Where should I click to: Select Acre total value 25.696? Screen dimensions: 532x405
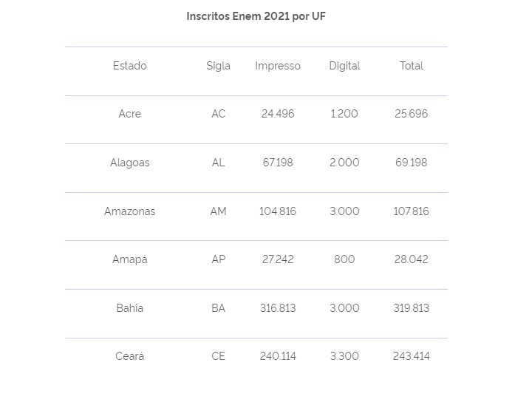tap(412, 114)
